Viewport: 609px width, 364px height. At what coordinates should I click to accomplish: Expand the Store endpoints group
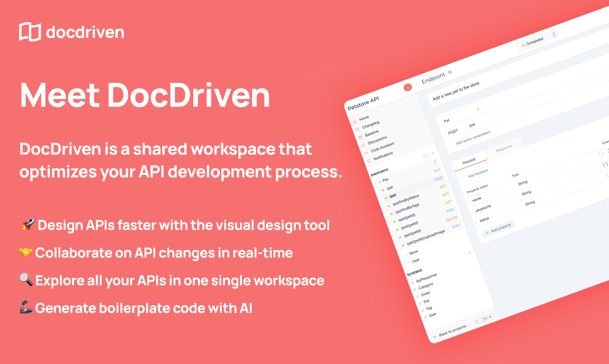coord(406,255)
